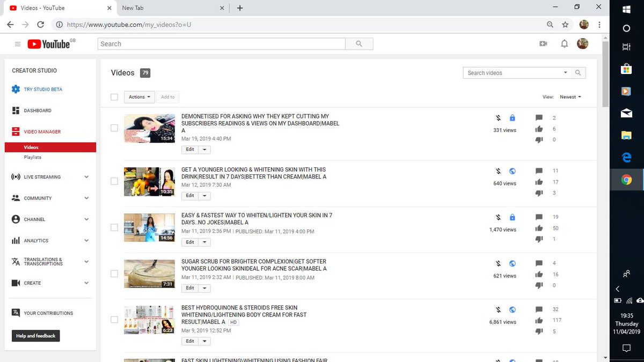This screenshot has height=362, width=644.
Task: Open the SUGAR SCRUB video thumbnail
Action: (149, 274)
